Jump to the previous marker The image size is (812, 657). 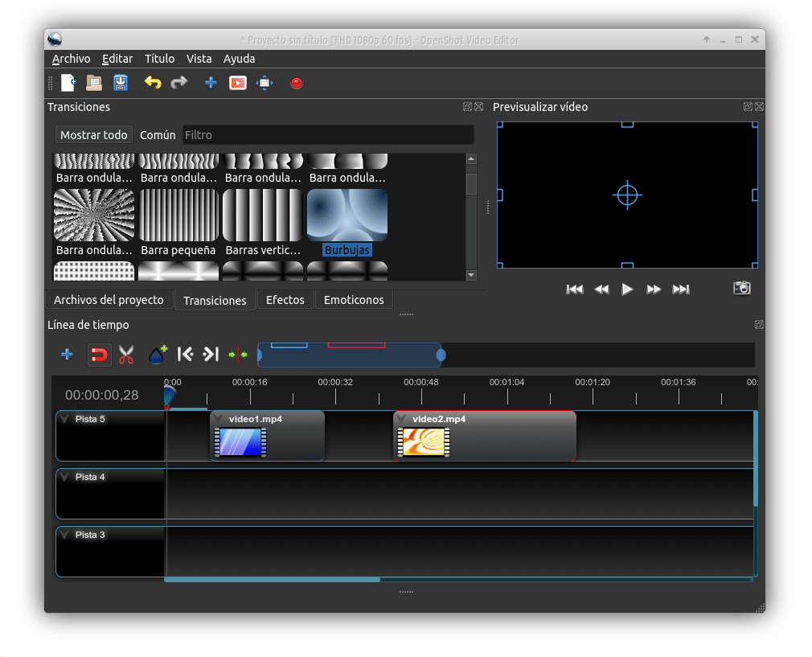pos(185,354)
